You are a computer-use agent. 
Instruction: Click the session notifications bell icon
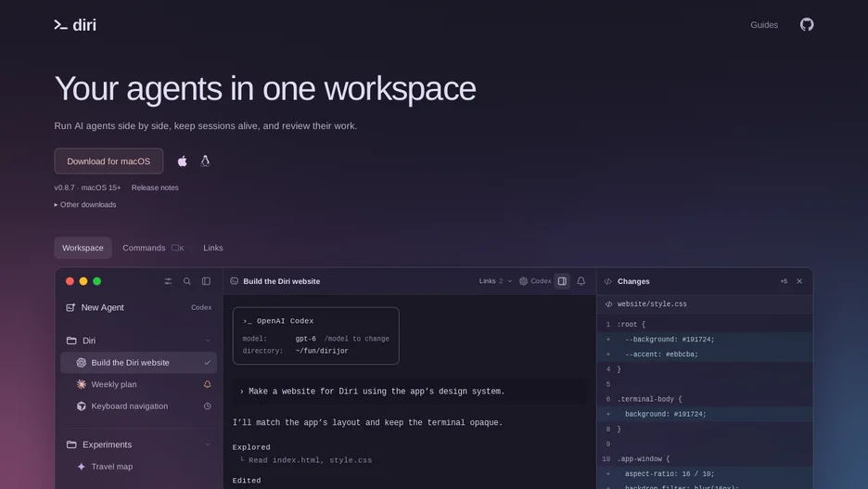click(581, 281)
